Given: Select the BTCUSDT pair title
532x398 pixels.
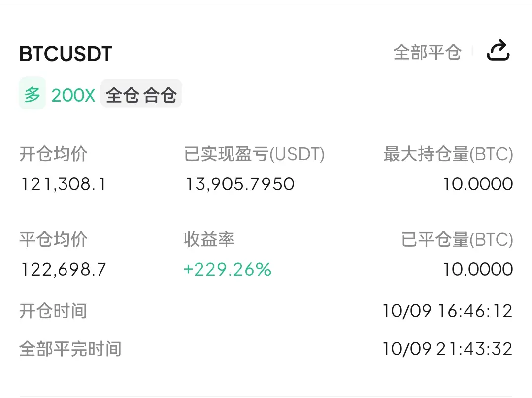Looking at the screenshot, I should pos(66,54).
